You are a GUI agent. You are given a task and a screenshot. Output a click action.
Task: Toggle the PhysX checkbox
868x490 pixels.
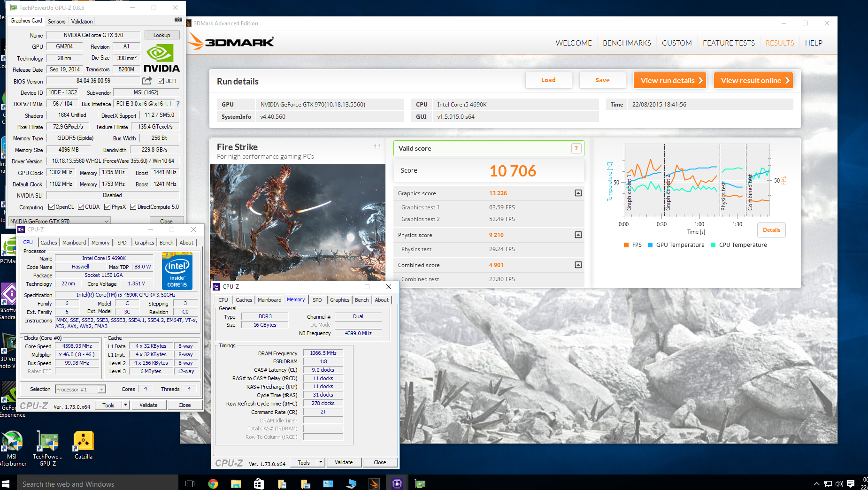tap(107, 207)
